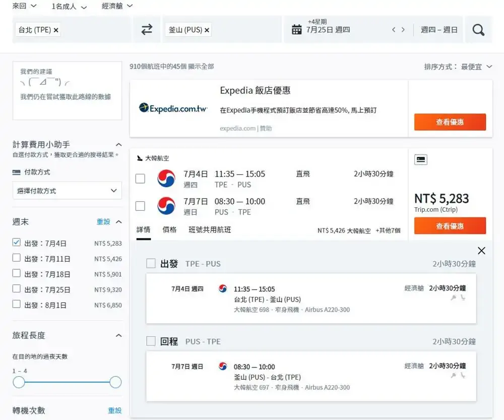Click the Trip.com (Ctrip) provider label
Viewport: 504px width, 420px height.
coord(436,210)
